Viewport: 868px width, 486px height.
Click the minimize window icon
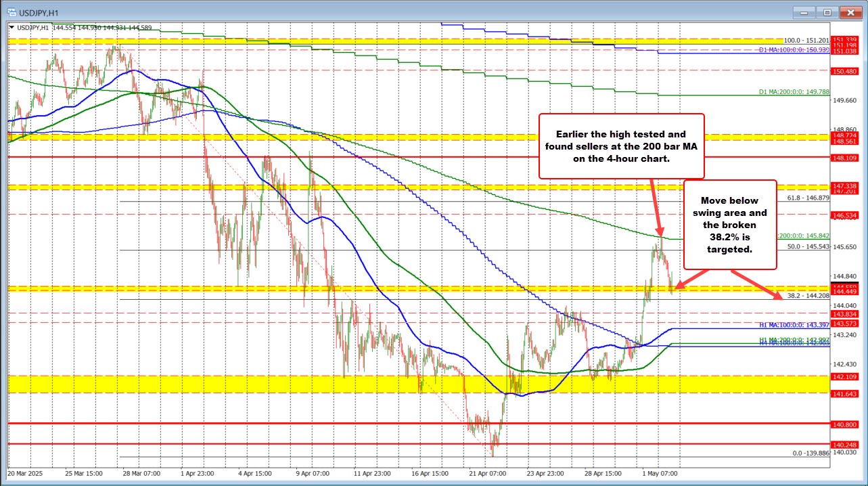(x=802, y=12)
